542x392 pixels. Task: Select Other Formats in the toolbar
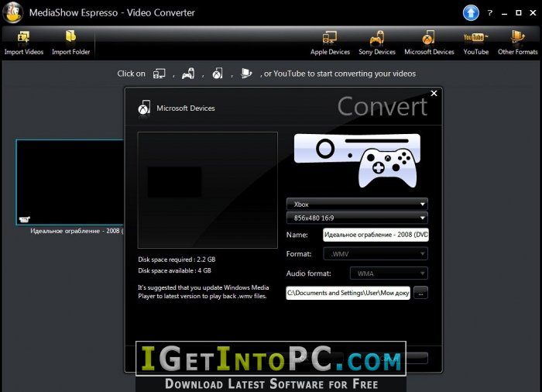tap(517, 38)
